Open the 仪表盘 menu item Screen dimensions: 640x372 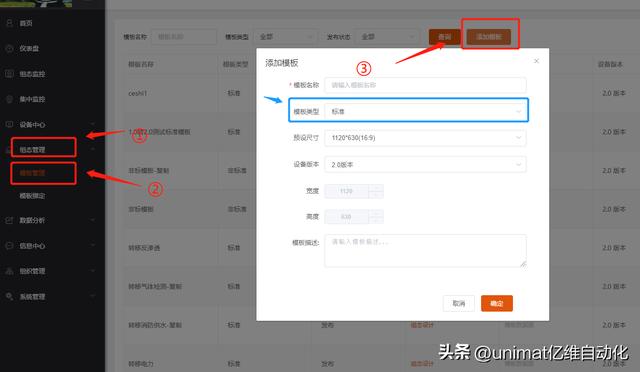point(29,49)
